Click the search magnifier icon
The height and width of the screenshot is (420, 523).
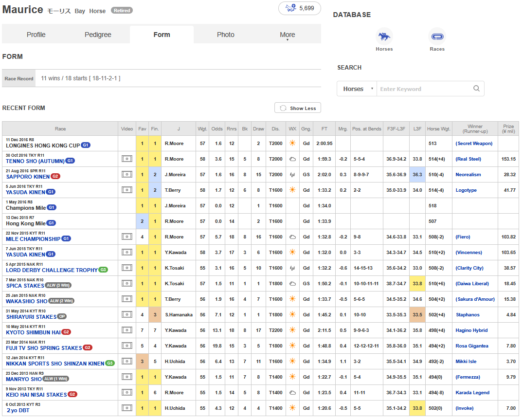tap(476, 89)
